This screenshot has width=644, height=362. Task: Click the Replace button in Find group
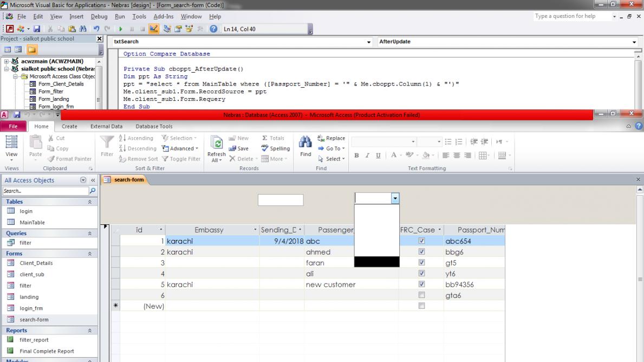pyautogui.click(x=331, y=138)
